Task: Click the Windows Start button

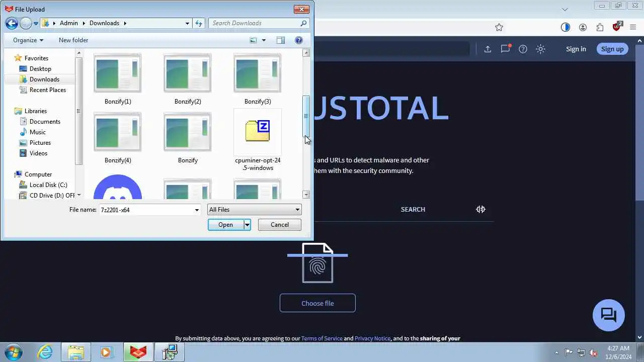Action: [14, 352]
